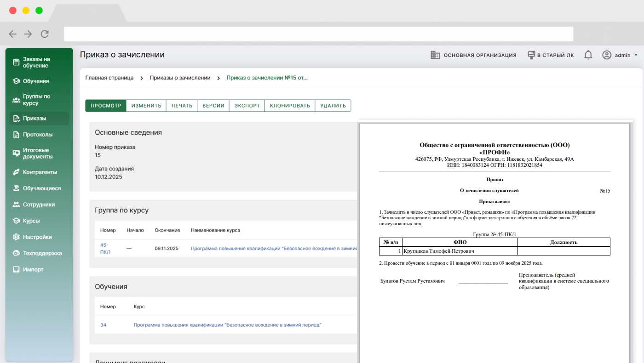Click the Обучения graduation cap icon
The width and height of the screenshot is (644, 363).
pyautogui.click(x=16, y=81)
